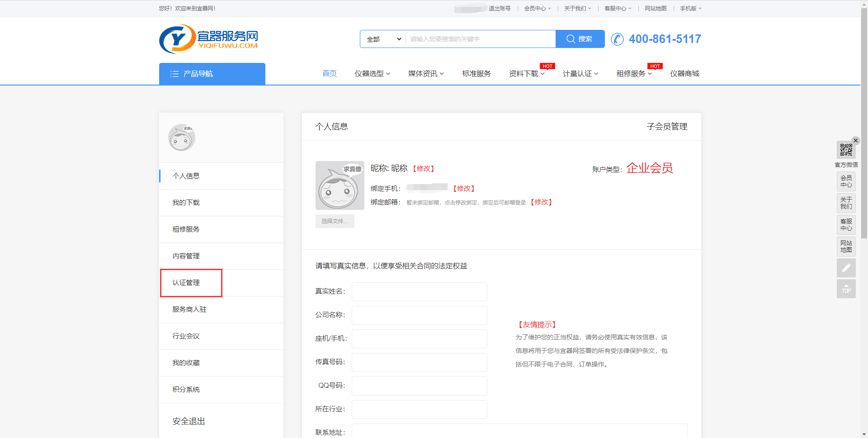Open the 全部 search category dropdown
The height and width of the screenshot is (438, 868).
pyautogui.click(x=383, y=39)
